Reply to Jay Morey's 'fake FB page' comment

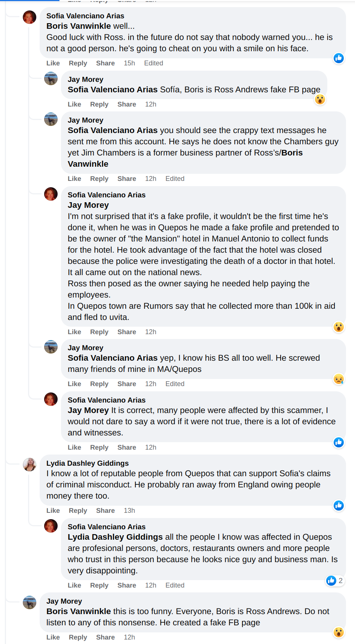(x=99, y=104)
